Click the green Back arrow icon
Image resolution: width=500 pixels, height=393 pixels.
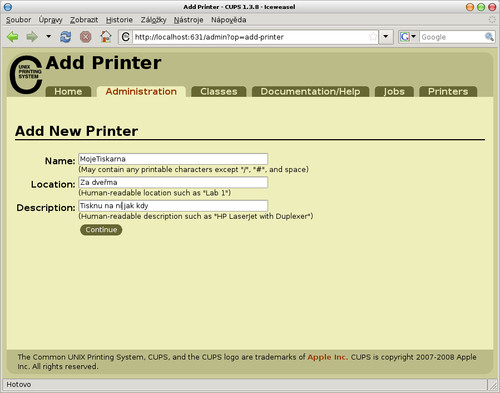tap(13, 37)
